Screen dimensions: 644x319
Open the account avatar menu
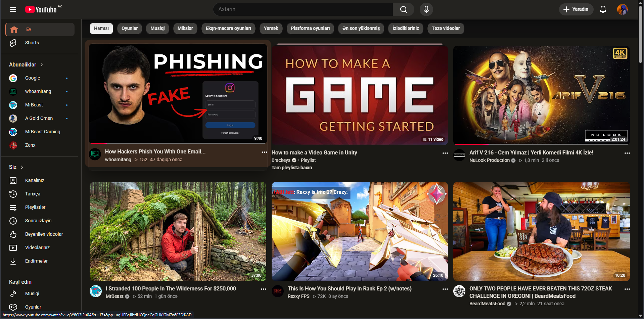(x=623, y=9)
